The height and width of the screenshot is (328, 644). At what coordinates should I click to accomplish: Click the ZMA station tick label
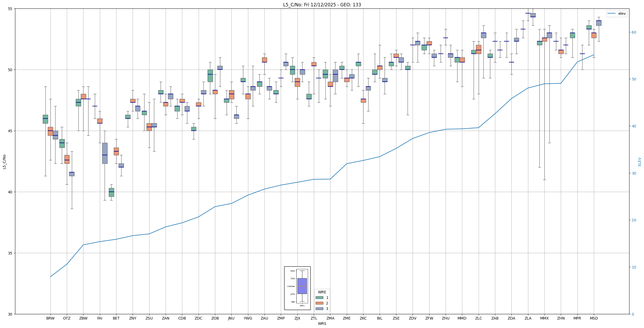(x=330, y=318)
